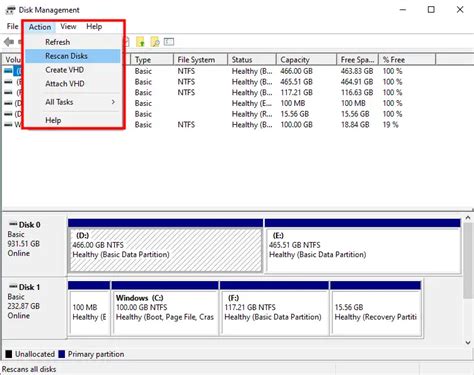This screenshot has height=375, width=474.
Task: Click Healthy (R... status cell
Action: coord(252,114)
